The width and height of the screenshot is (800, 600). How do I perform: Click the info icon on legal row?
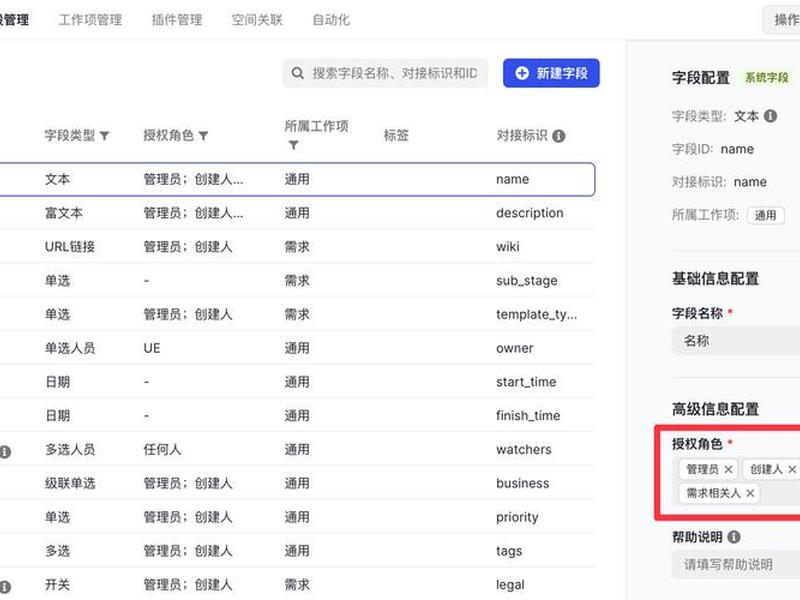click(x=5, y=587)
